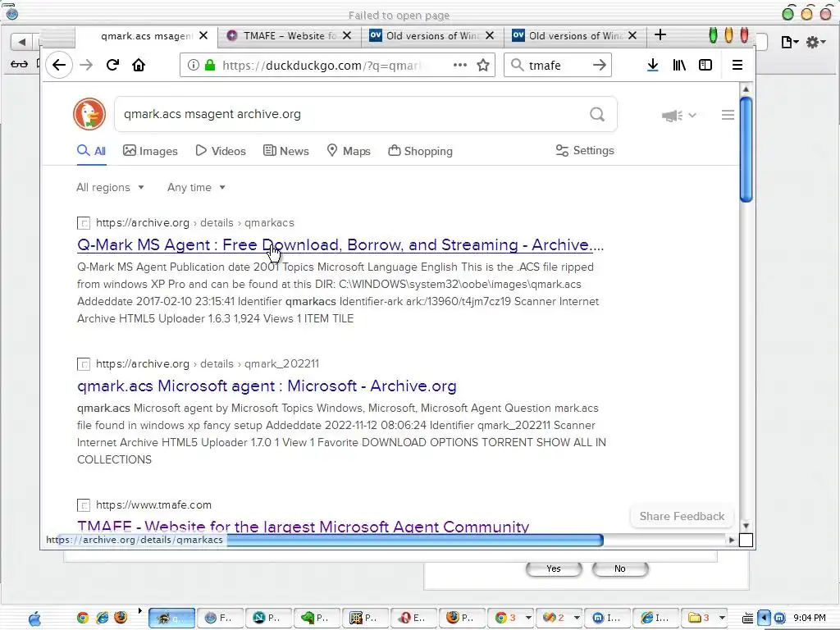Show site information icon in address bar
This screenshot has width=840, height=630.
tap(194, 66)
